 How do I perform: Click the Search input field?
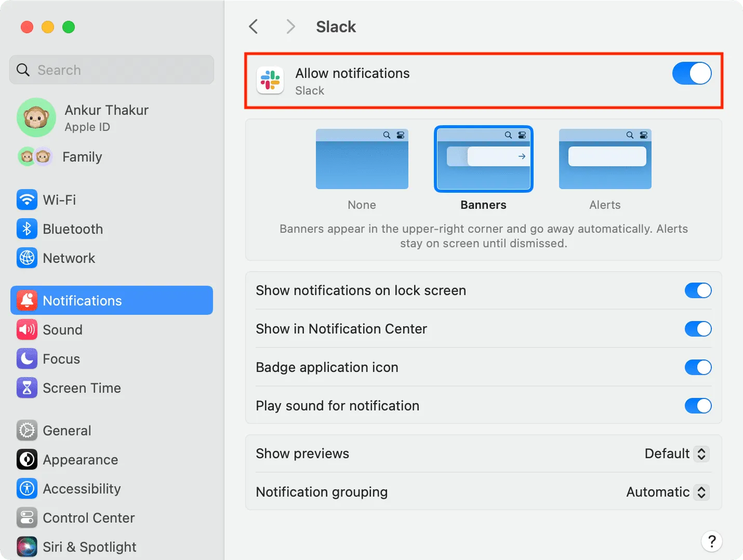[x=112, y=70]
